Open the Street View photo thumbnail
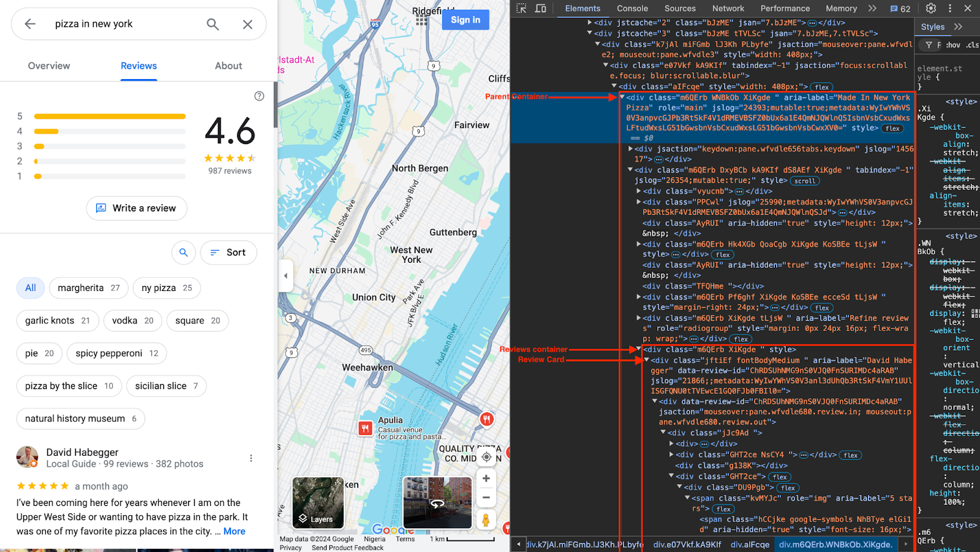 [437, 503]
